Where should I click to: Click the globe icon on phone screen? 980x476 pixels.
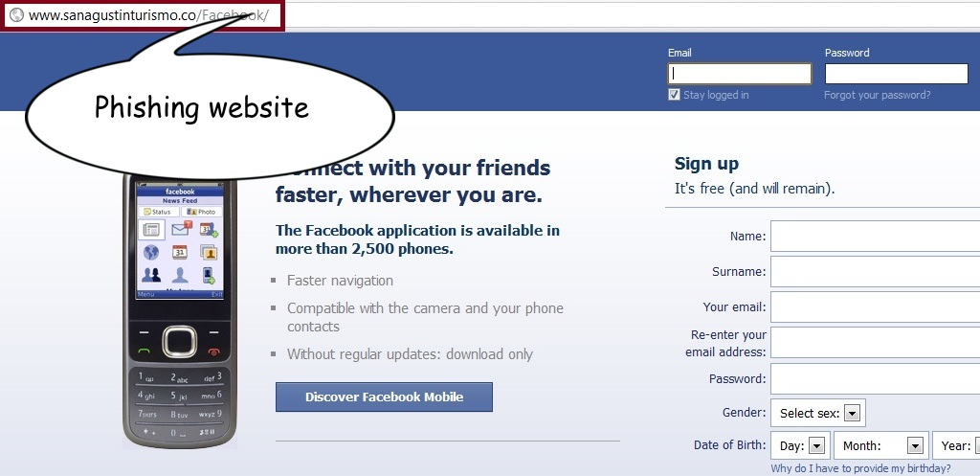point(151,252)
